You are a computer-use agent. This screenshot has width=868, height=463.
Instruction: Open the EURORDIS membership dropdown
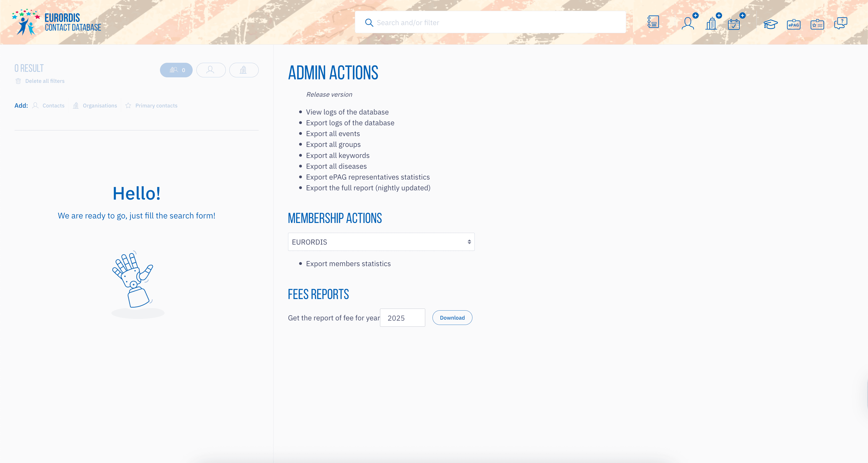coord(381,242)
